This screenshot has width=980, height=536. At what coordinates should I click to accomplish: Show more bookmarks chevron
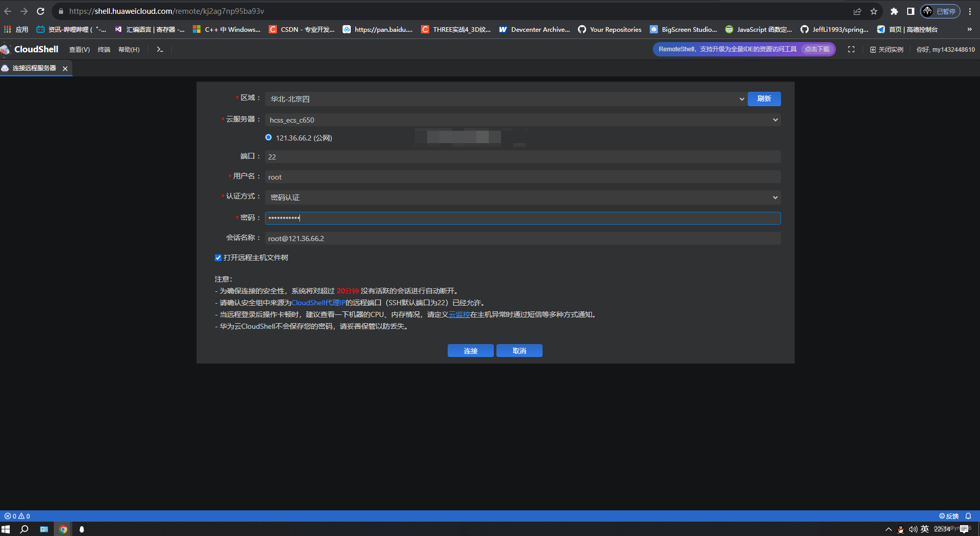click(969, 29)
